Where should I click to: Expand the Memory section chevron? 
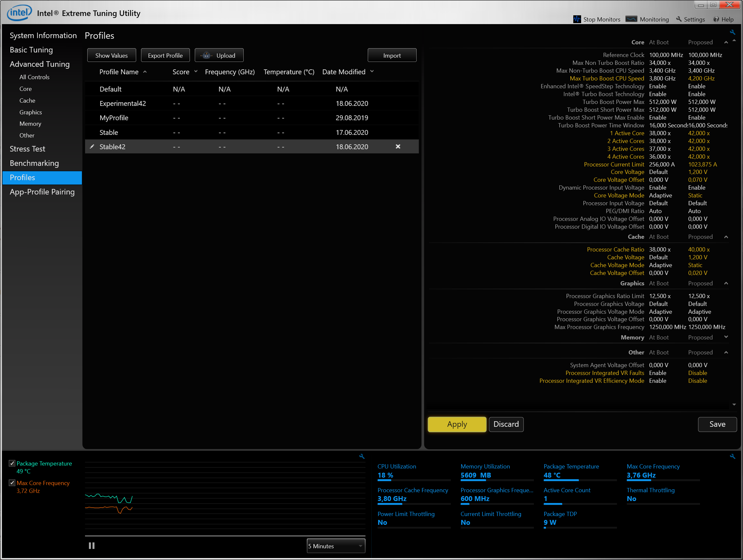726,337
